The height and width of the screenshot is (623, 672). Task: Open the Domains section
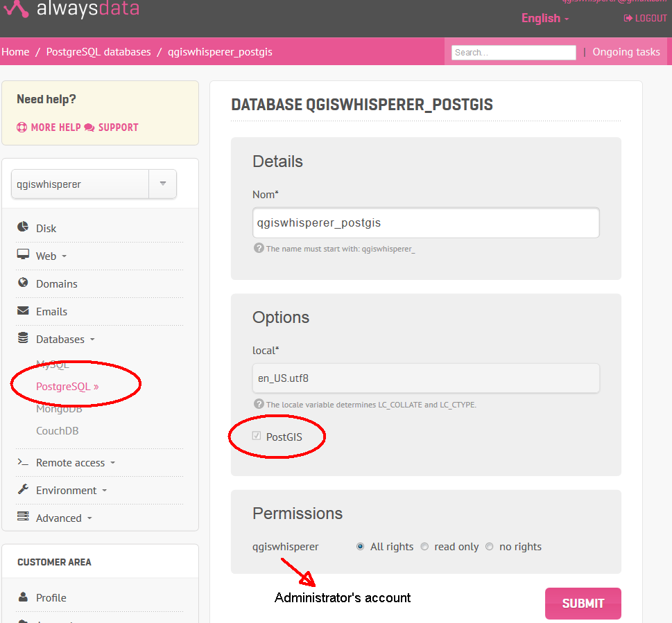(57, 284)
